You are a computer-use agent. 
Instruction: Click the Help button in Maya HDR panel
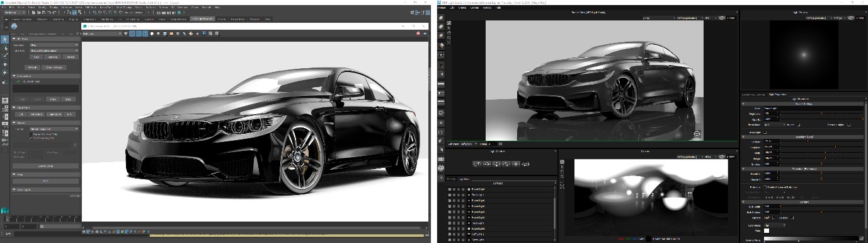[46, 181]
